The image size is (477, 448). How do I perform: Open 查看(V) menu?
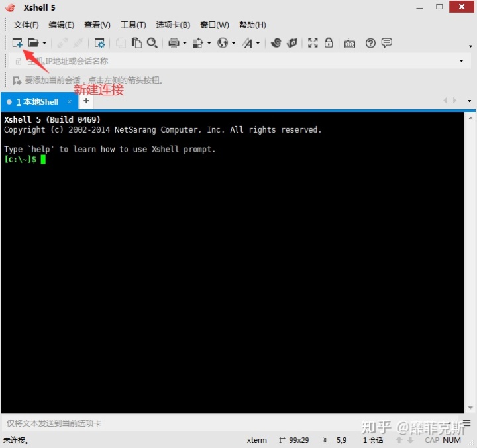[97, 25]
